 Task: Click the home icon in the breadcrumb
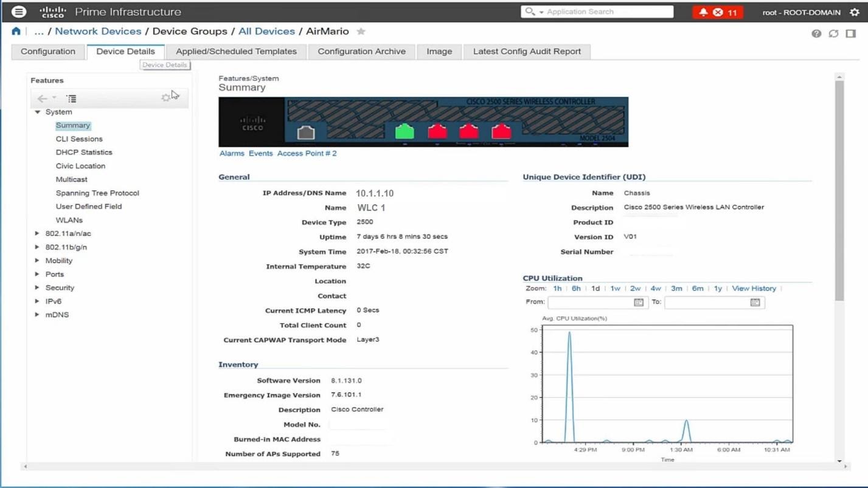tap(15, 31)
